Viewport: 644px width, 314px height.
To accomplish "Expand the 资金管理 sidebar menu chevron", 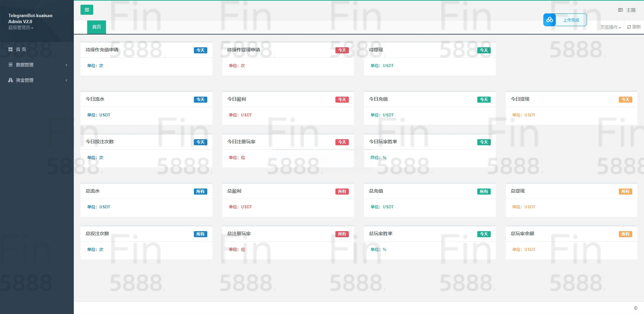I will tap(66, 80).
